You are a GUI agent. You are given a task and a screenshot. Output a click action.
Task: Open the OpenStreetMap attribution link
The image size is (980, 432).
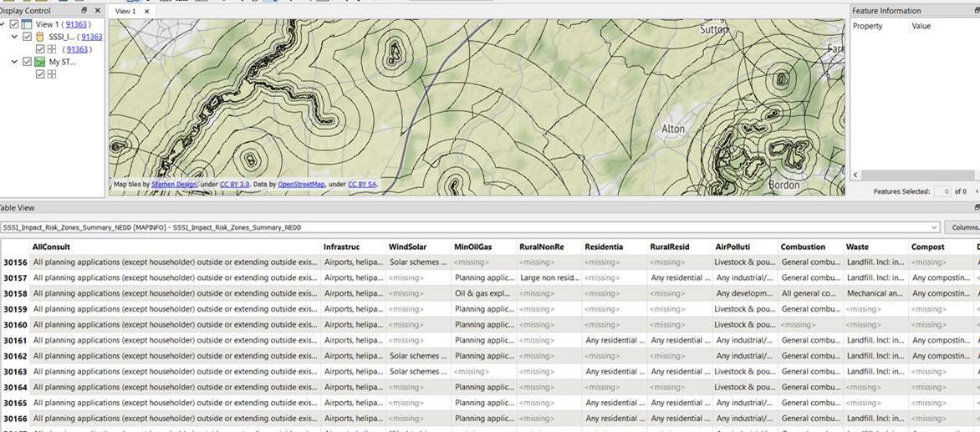pyautogui.click(x=301, y=185)
